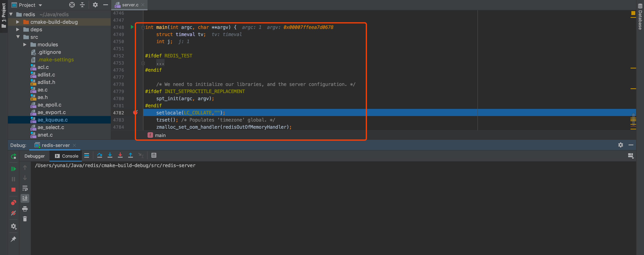This screenshot has width=644, height=255.
Task: Expand the folded code on line 4753
Action: [143, 63]
